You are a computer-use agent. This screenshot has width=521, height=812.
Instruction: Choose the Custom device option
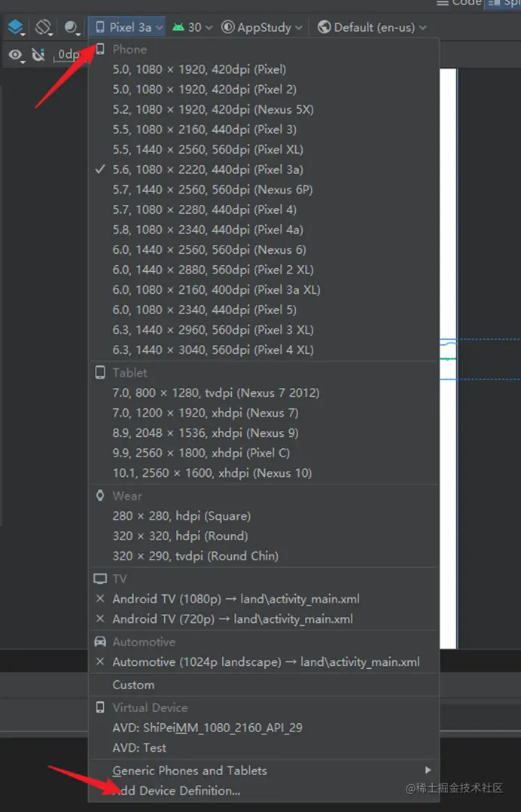[264, 685]
